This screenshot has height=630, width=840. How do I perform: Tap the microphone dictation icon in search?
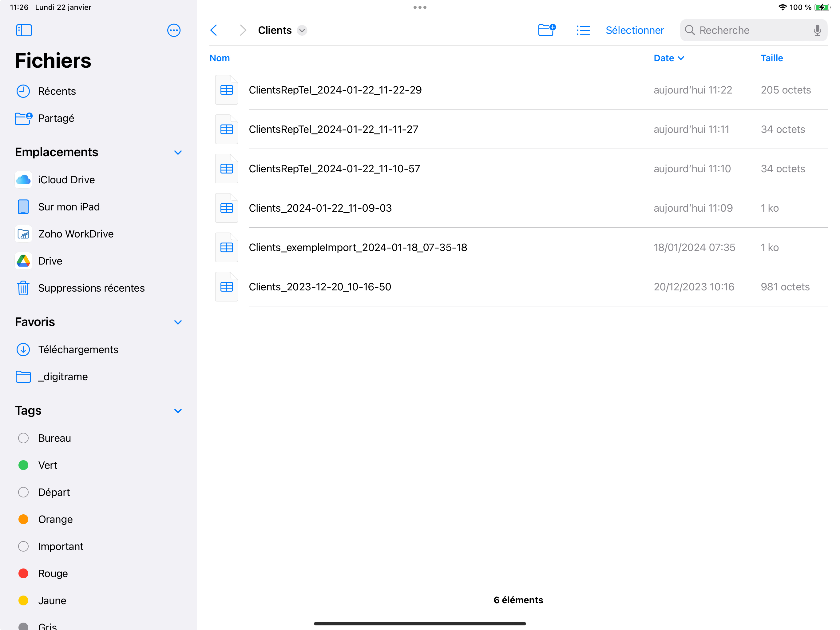click(817, 30)
